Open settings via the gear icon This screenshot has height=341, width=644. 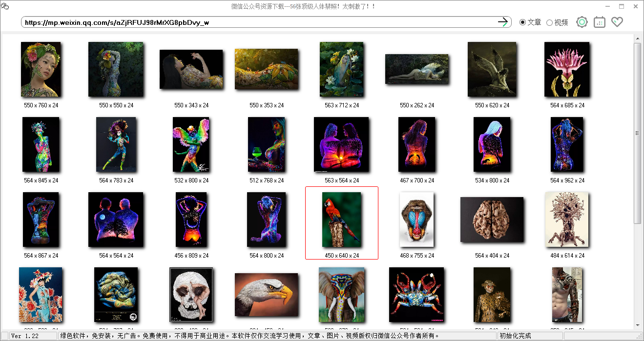click(582, 22)
